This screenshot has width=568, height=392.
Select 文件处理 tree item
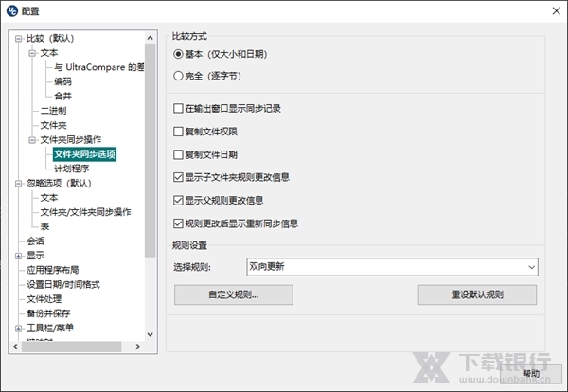click(44, 299)
